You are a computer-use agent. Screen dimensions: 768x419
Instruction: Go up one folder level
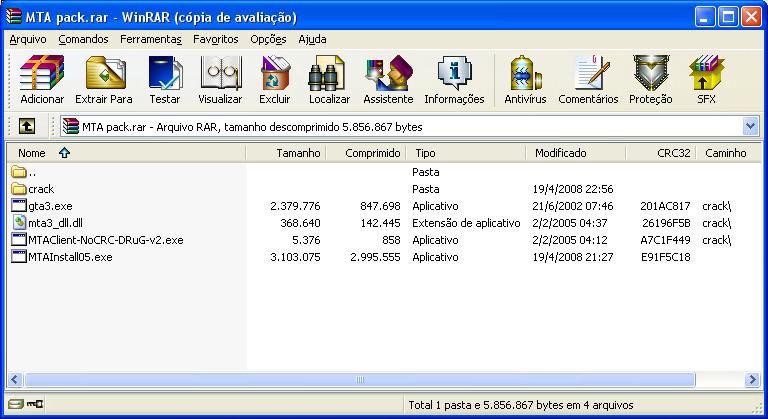(27, 126)
